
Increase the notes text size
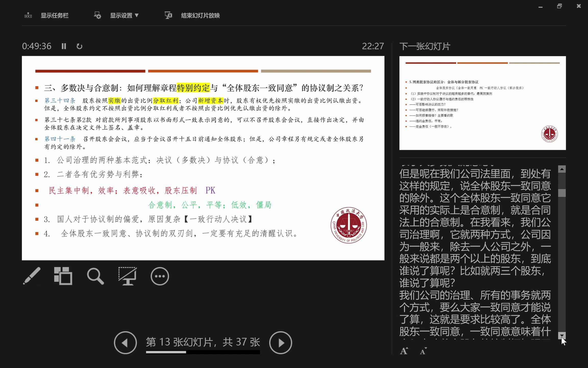[404, 351]
